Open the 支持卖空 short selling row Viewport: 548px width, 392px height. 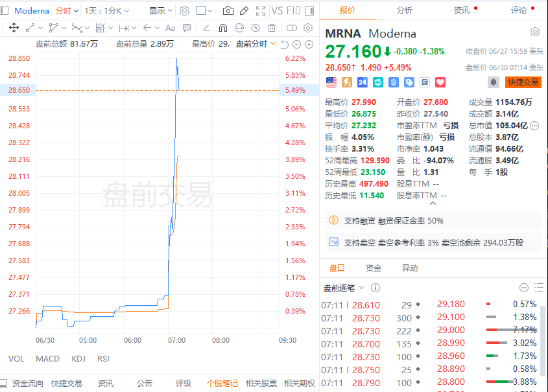(433, 242)
